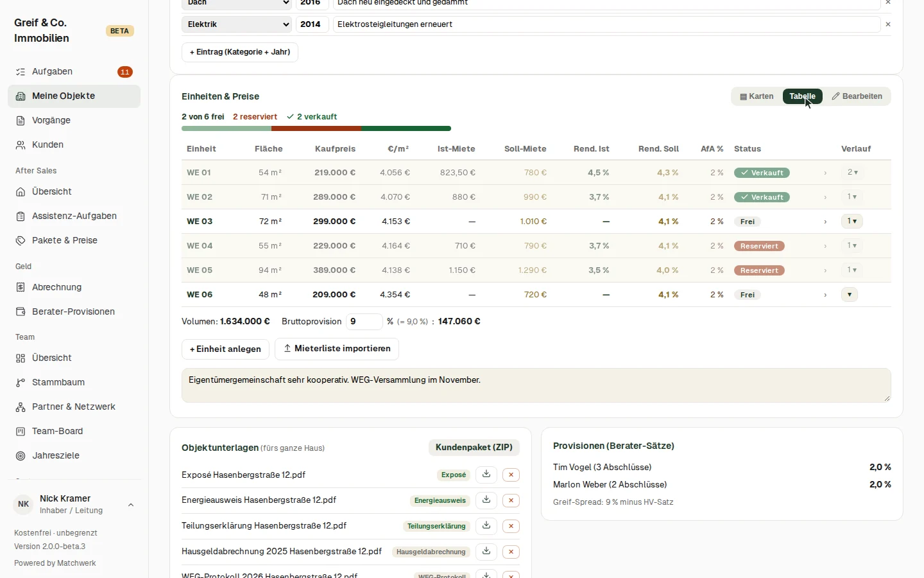Delete Exposé Hasenbergstraße 12.pdf
Screen dimensions: 924x578
coord(511,475)
